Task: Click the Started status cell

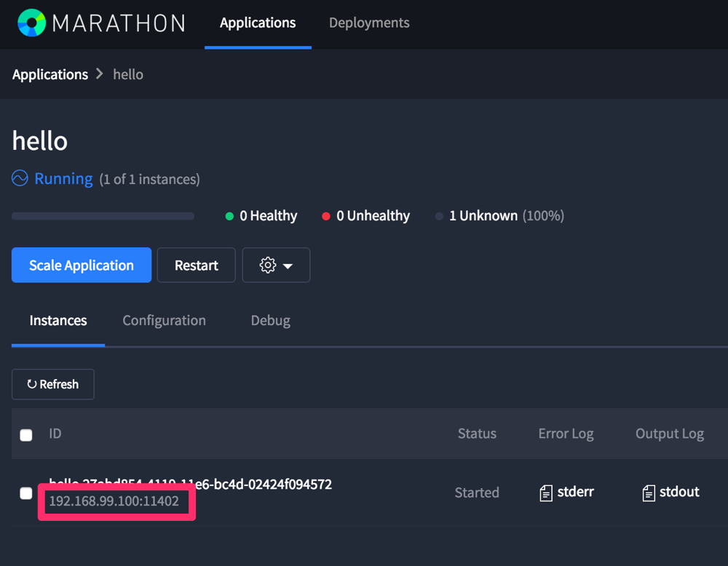Action: pyautogui.click(x=477, y=493)
